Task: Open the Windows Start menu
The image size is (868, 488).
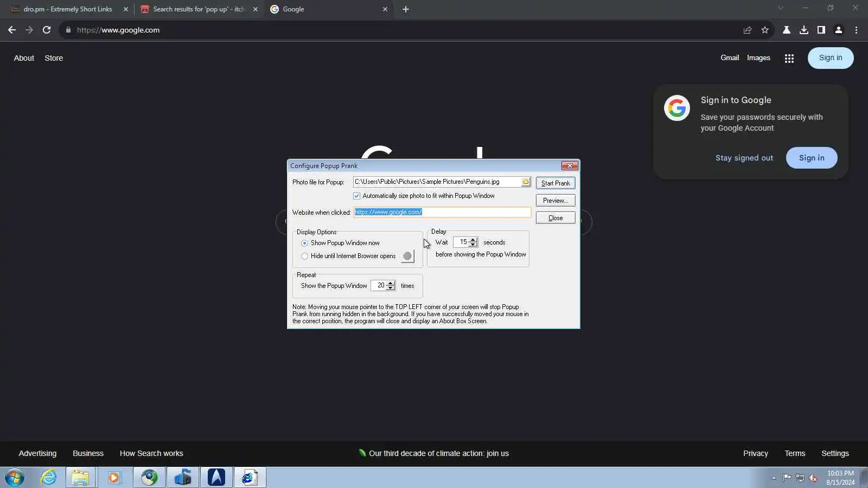Action: pyautogui.click(x=15, y=478)
